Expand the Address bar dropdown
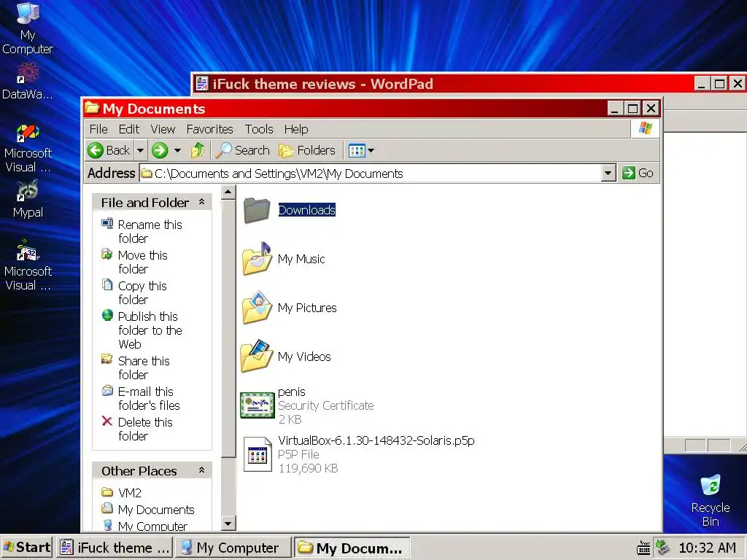 608,174
